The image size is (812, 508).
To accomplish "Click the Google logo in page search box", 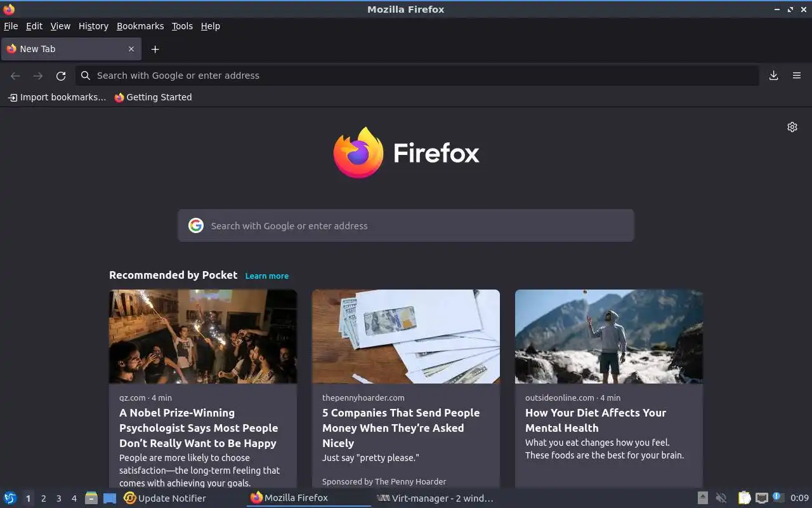I will click(x=196, y=225).
